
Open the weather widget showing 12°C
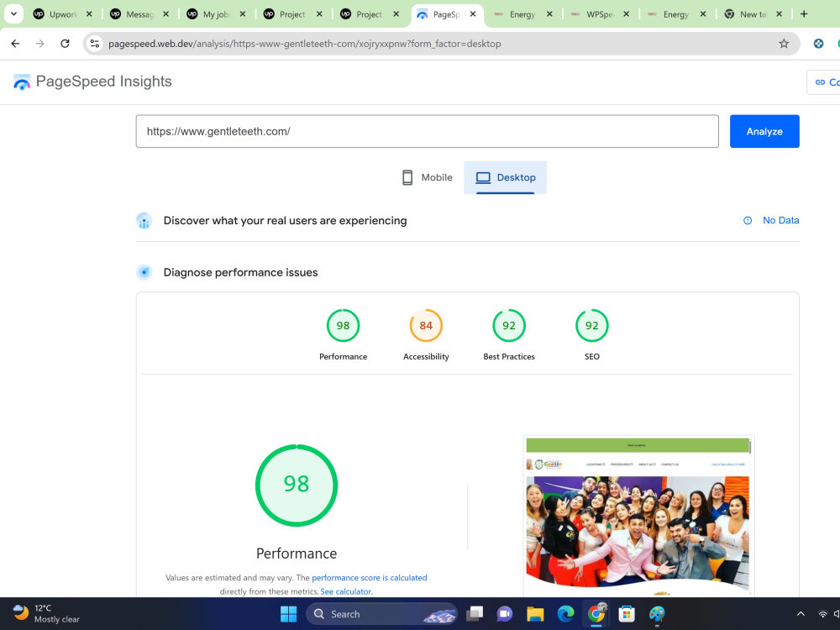click(46, 613)
